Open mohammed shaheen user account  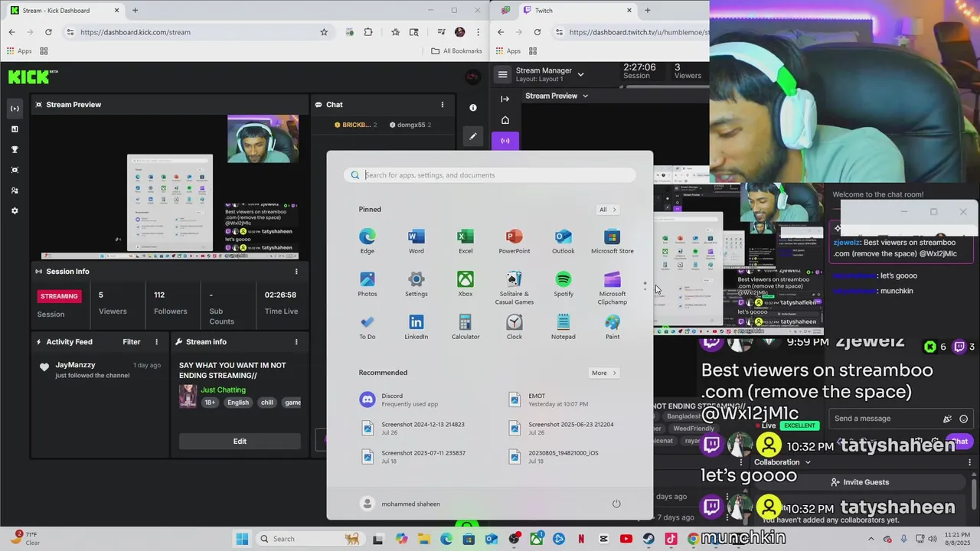tap(400, 504)
